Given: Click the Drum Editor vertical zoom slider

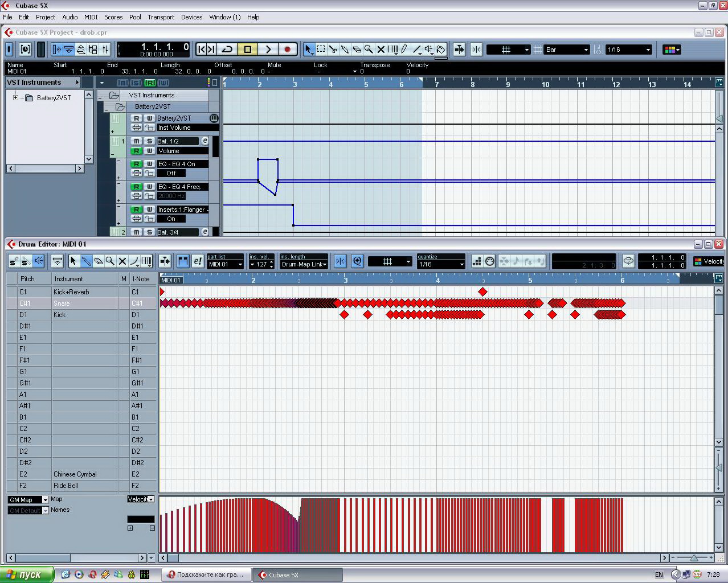Looking at the screenshot, I should click(x=719, y=467).
